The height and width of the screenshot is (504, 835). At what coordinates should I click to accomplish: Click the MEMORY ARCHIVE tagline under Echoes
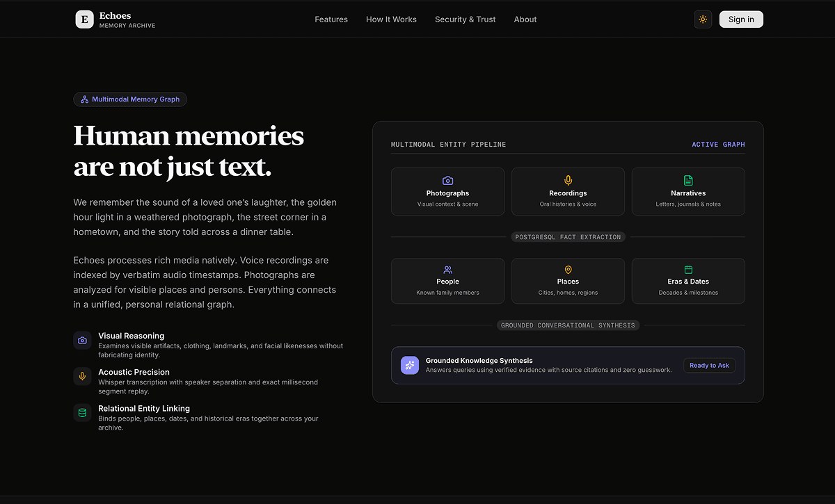click(127, 26)
